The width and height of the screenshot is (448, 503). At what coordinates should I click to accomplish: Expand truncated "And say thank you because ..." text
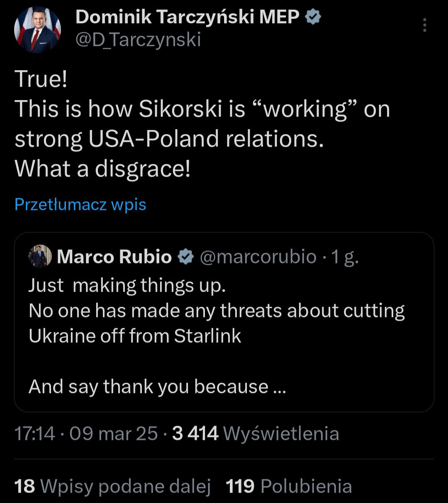(157, 387)
